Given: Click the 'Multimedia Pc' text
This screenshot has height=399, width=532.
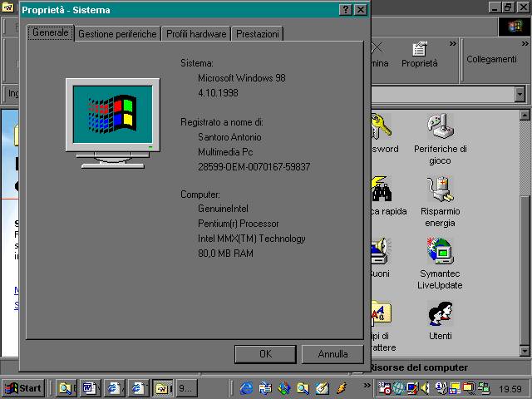Looking at the screenshot, I should click(225, 152).
